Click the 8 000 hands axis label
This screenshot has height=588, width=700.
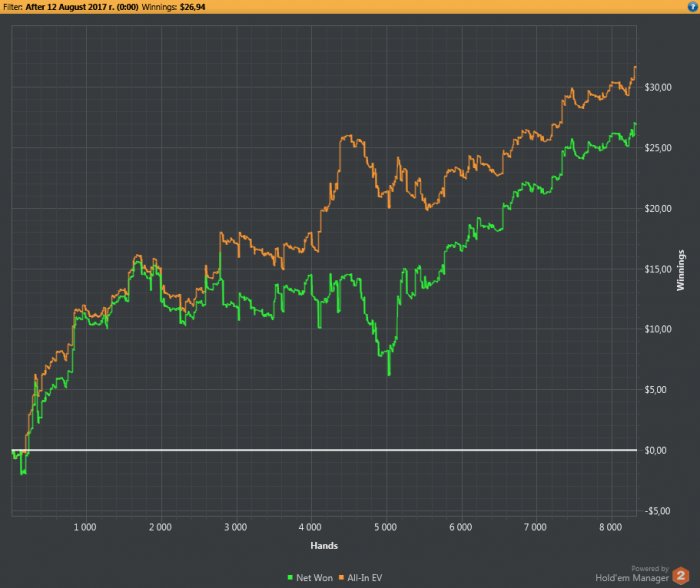pos(610,527)
